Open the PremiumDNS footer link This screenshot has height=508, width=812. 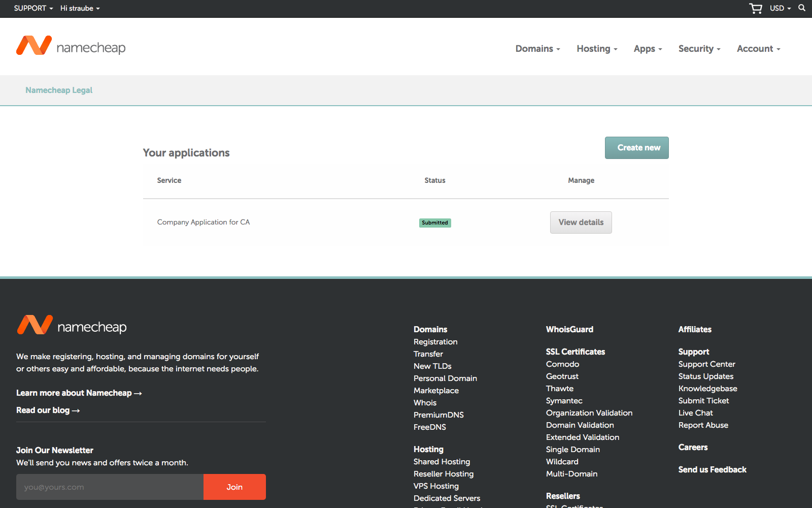(x=438, y=415)
